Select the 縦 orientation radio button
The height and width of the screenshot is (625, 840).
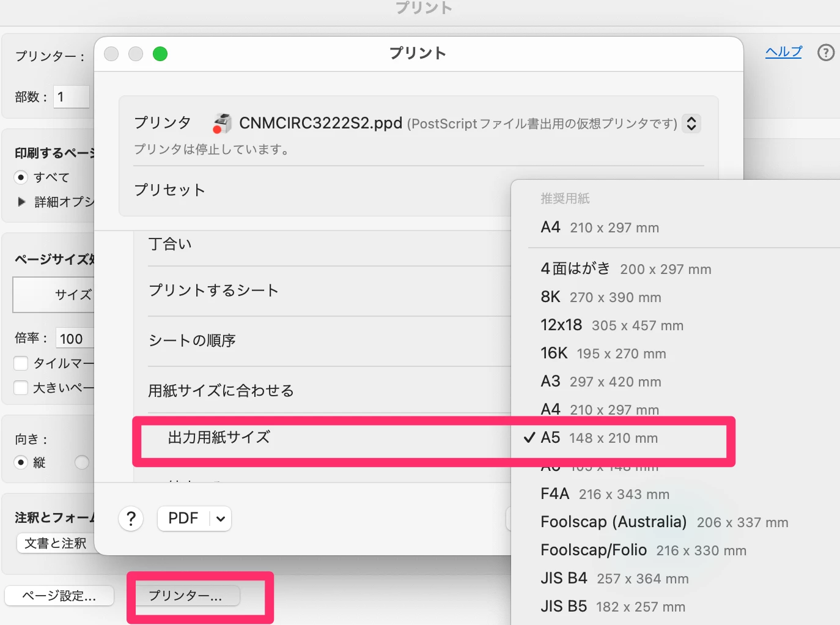(x=21, y=462)
